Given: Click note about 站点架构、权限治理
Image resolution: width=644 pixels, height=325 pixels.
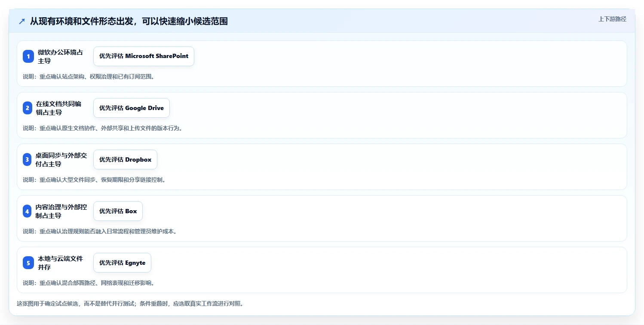Looking at the screenshot, I should tap(89, 77).
